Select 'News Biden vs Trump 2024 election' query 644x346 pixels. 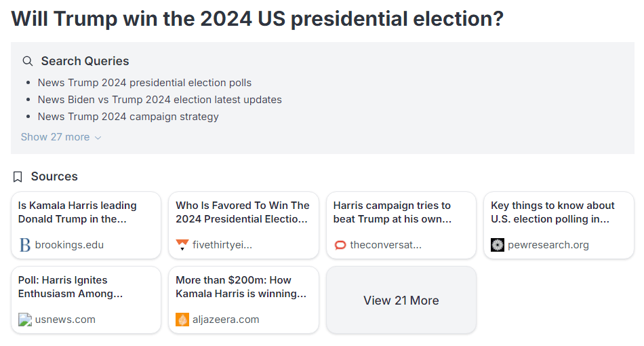[x=159, y=100]
